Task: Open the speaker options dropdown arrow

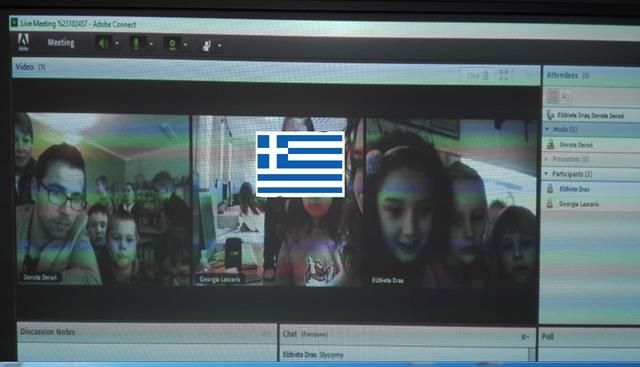Action: pos(117,43)
